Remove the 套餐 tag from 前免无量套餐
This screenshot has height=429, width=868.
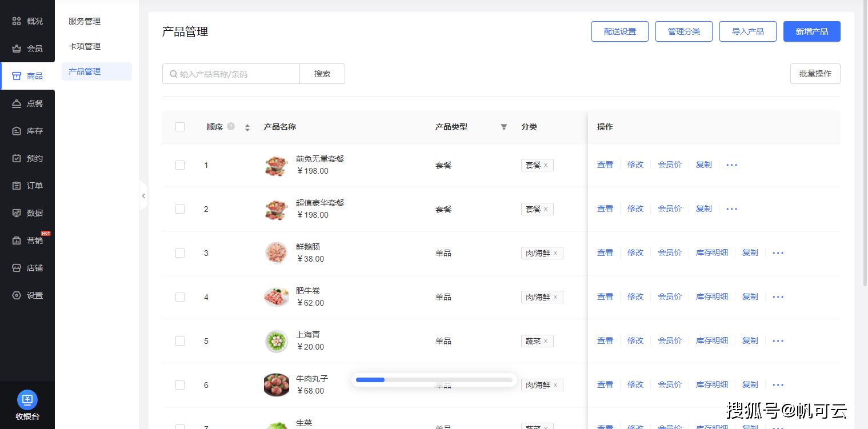[546, 165]
